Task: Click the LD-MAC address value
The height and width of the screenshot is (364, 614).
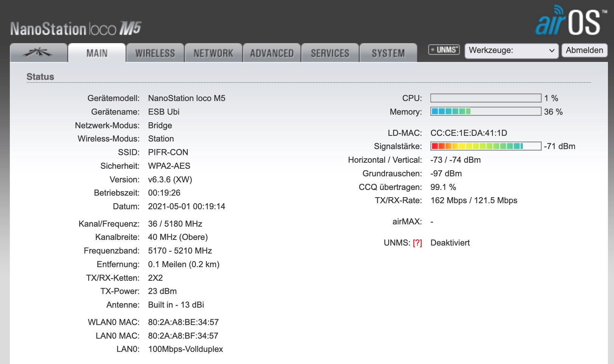Action: pos(469,133)
